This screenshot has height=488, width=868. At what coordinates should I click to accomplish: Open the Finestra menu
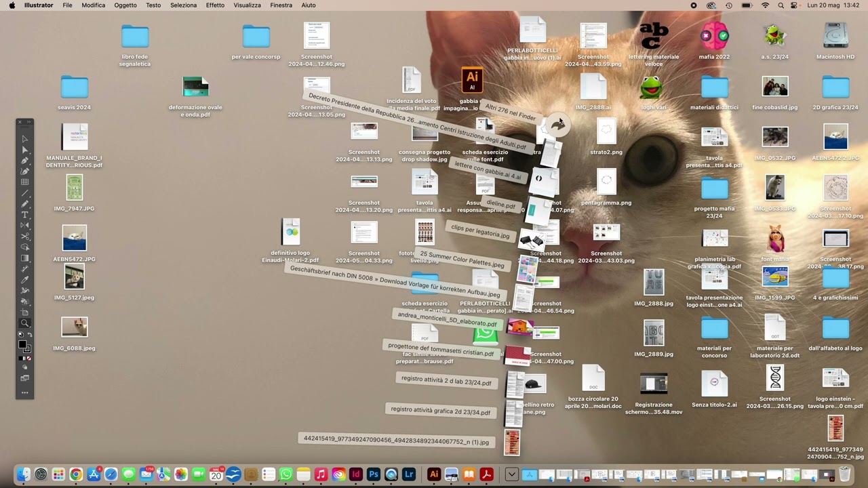coord(281,5)
